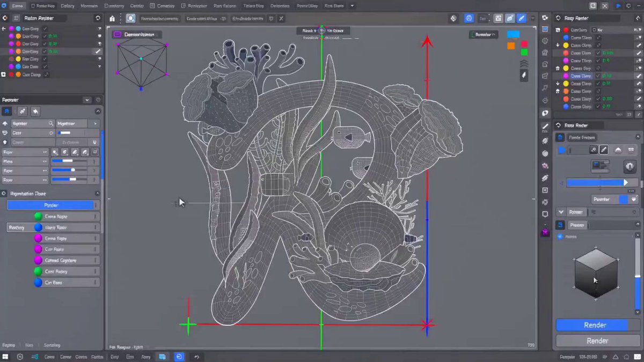Toggle the checkbox on the highlighted magenta right row
Screen dimensions: 644x362
point(598,76)
